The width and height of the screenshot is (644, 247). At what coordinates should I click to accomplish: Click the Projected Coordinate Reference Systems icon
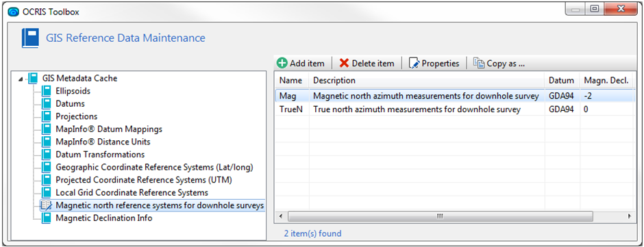(x=47, y=180)
